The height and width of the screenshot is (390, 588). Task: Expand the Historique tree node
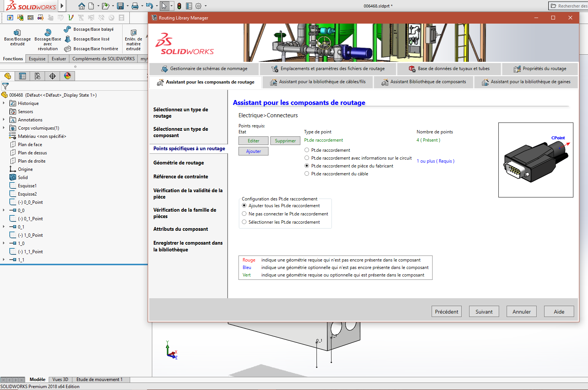[4, 103]
